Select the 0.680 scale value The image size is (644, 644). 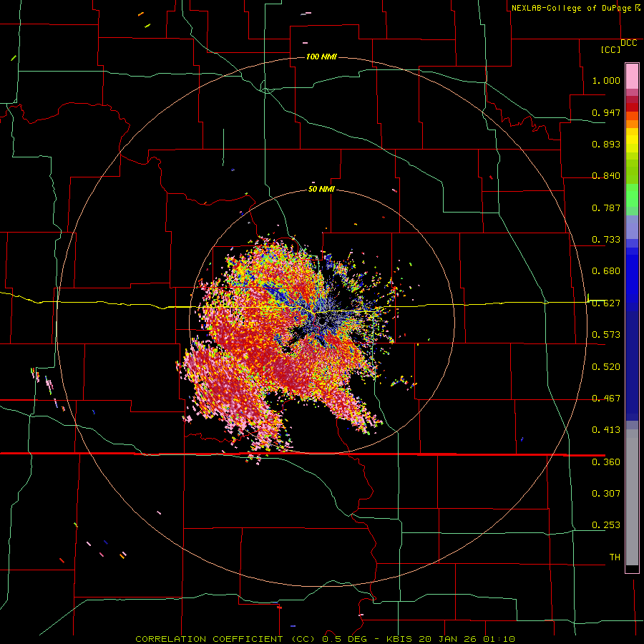(606, 271)
